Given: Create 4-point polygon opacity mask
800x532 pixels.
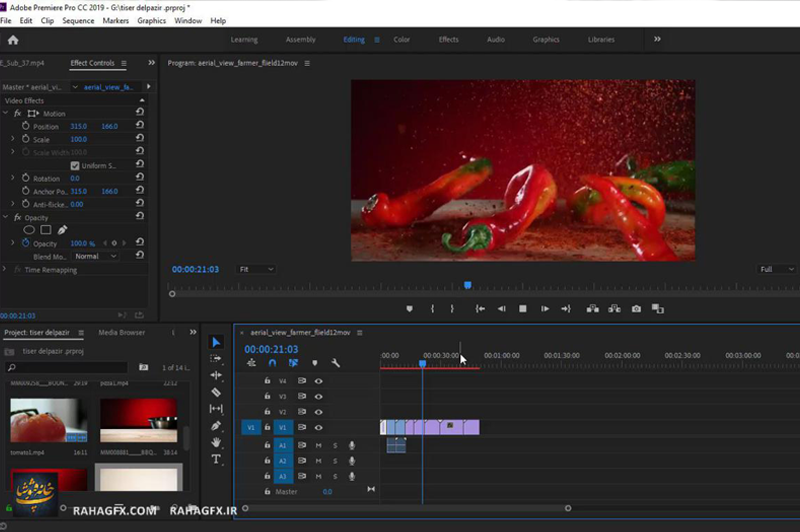Looking at the screenshot, I should [45, 230].
